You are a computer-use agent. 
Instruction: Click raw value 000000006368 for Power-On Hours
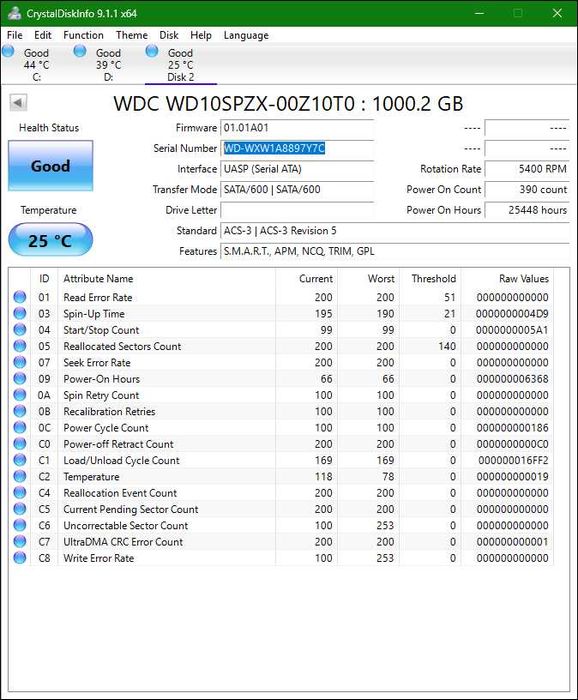tap(512, 379)
